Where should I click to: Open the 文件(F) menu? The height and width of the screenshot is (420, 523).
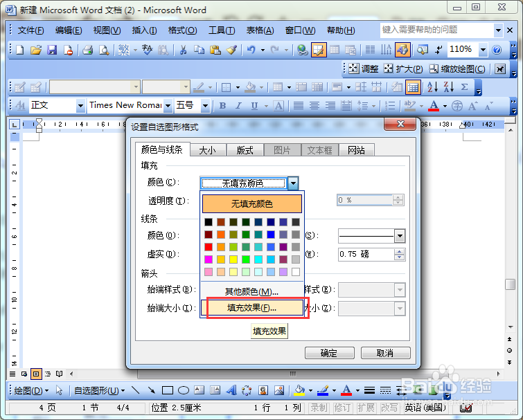pos(30,30)
